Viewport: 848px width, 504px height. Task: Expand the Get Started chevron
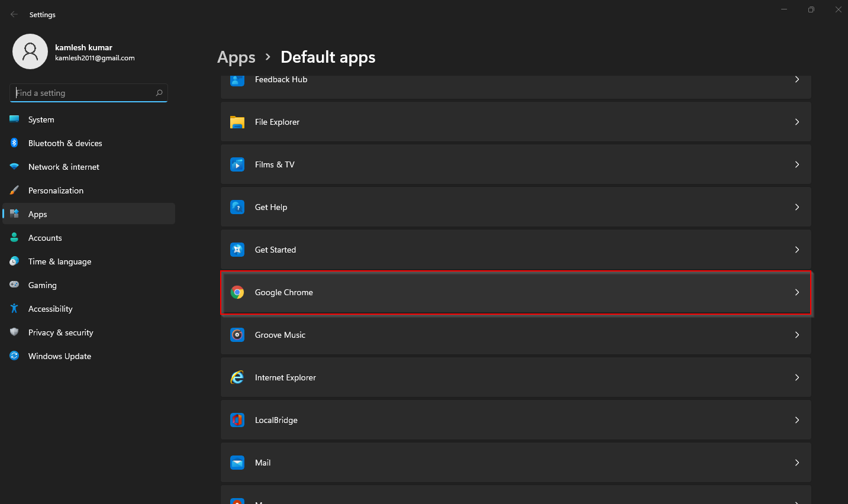[797, 250]
